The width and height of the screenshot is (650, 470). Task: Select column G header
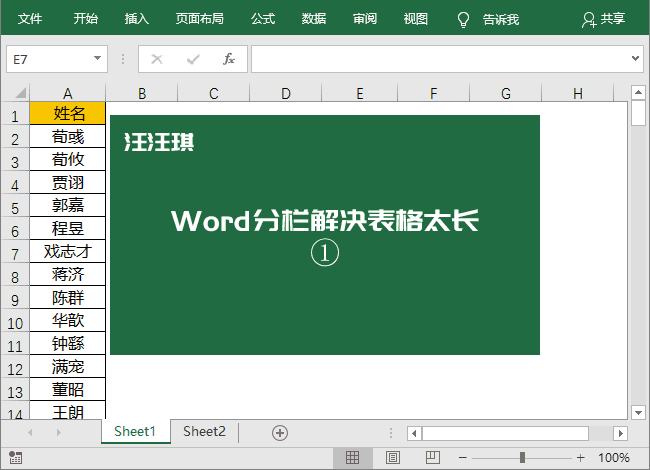[506, 93]
